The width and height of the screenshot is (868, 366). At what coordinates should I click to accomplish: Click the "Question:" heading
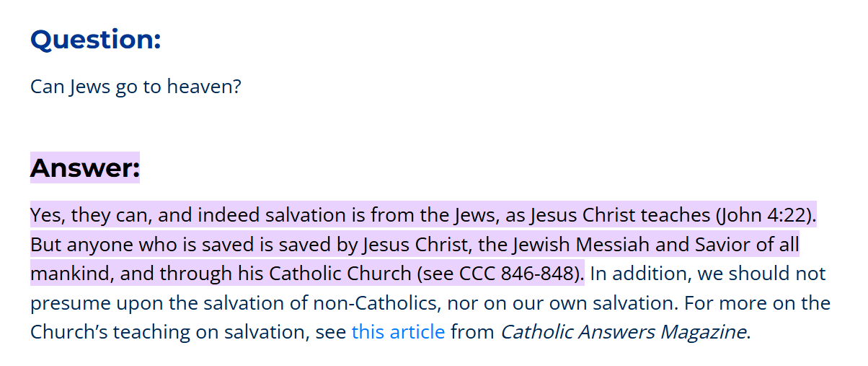click(x=95, y=39)
